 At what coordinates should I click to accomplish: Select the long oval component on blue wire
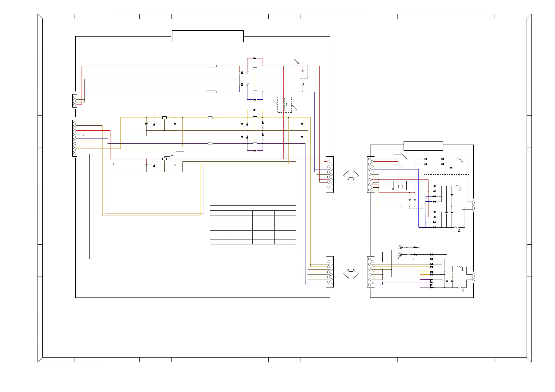pos(211,92)
